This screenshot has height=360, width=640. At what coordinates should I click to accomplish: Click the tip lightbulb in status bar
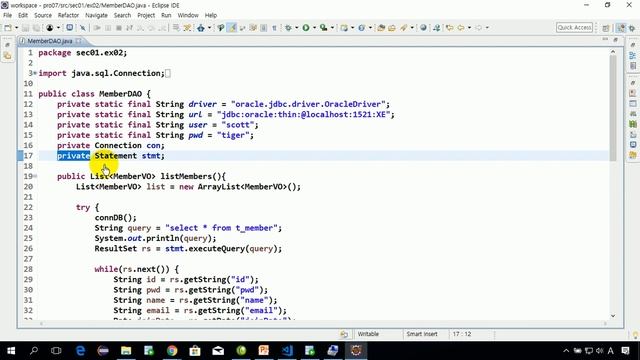click(x=635, y=335)
